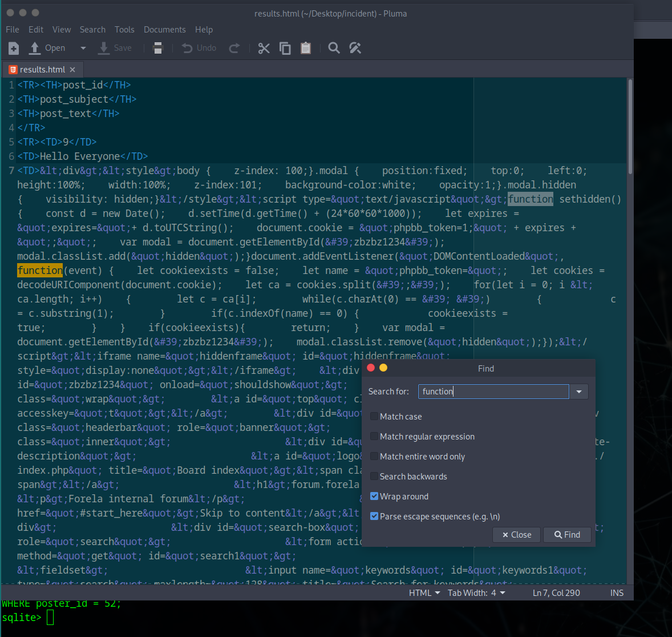Click the Find and Replace toolbar icon
The height and width of the screenshot is (637, 672).
(355, 48)
